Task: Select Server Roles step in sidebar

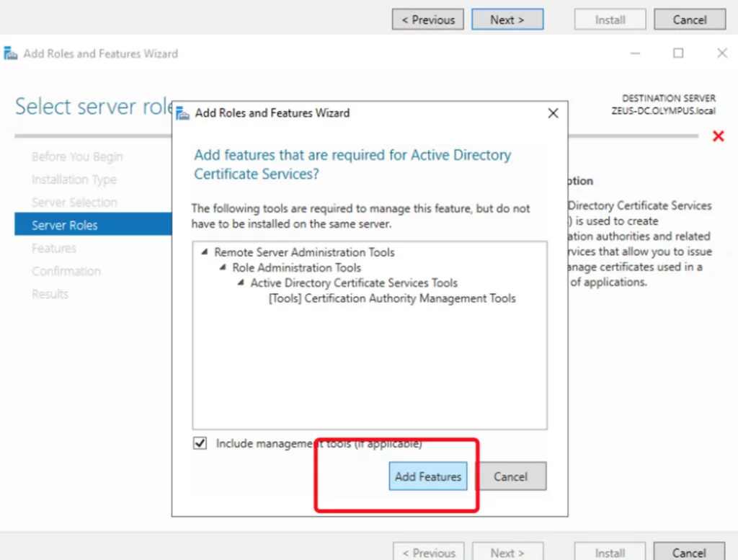Action: (x=93, y=224)
